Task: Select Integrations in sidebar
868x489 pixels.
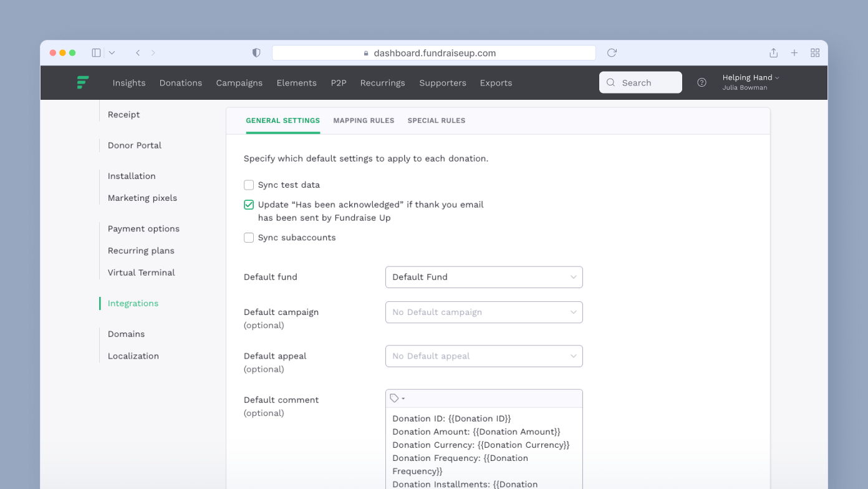Action: pyautogui.click(x=133, y=303)
